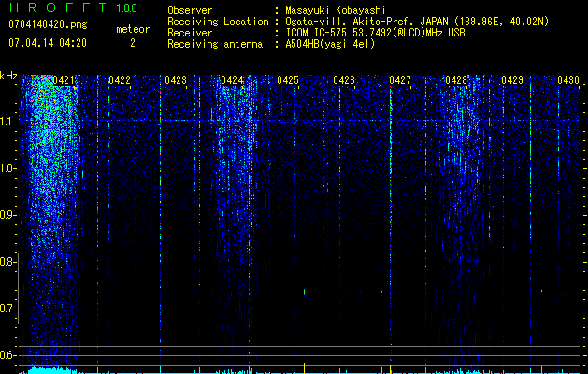Click the Receiving Location label
The height and width of the screenshot is (374, 588).
[218, 22]
